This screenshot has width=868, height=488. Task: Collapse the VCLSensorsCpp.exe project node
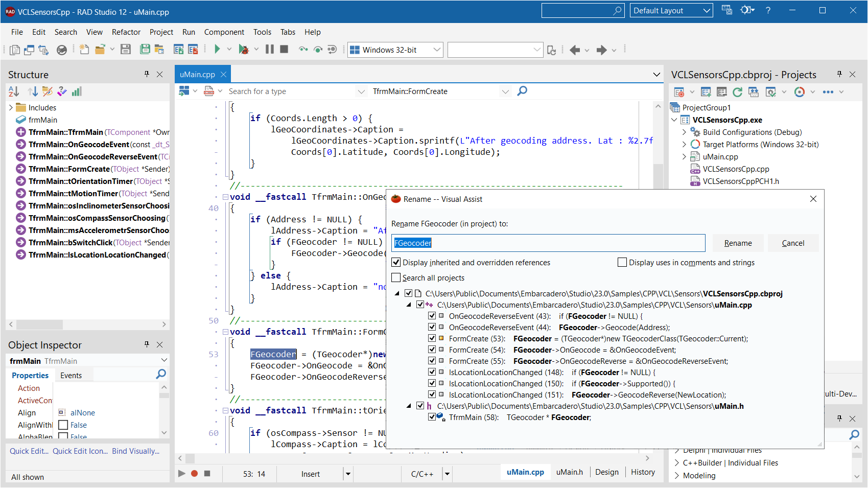tap(674, 120)
